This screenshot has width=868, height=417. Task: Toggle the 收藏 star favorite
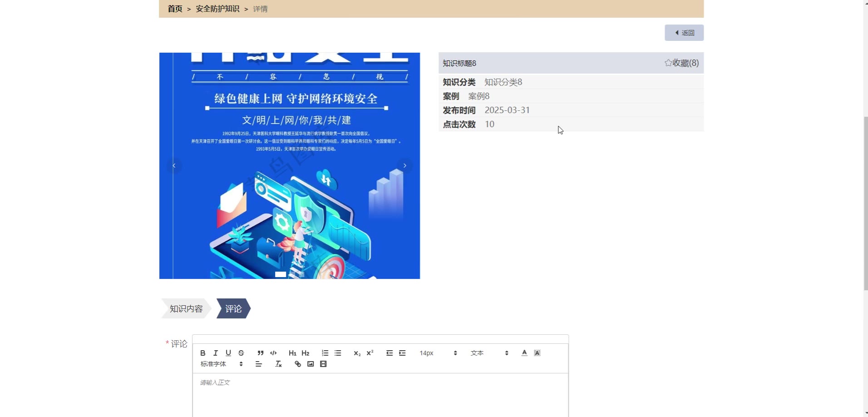coord(681,63)
